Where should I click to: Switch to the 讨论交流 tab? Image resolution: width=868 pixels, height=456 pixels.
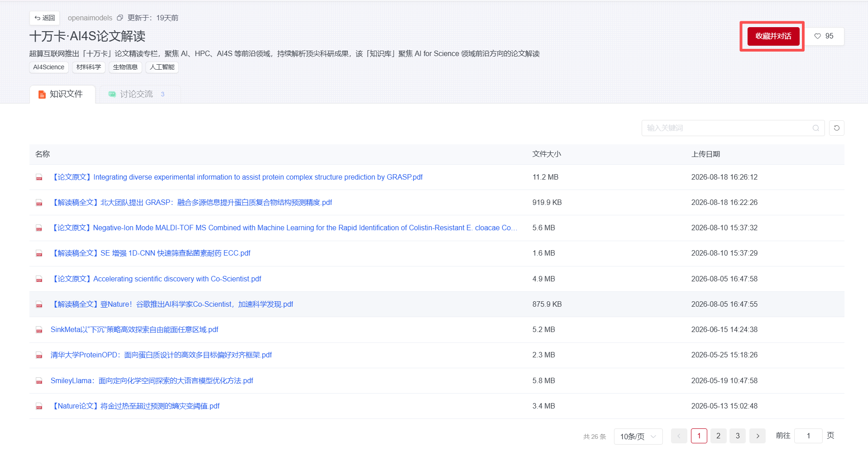pos(136,94)
